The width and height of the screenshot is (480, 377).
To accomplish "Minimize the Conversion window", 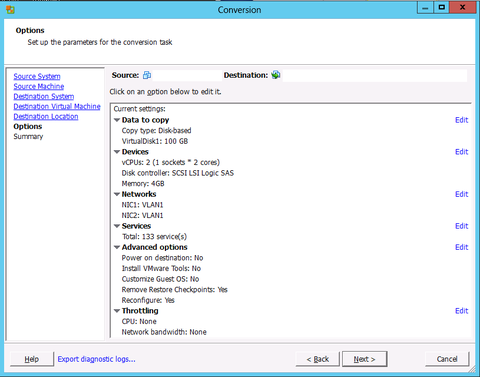I will [x=425, y=7].
